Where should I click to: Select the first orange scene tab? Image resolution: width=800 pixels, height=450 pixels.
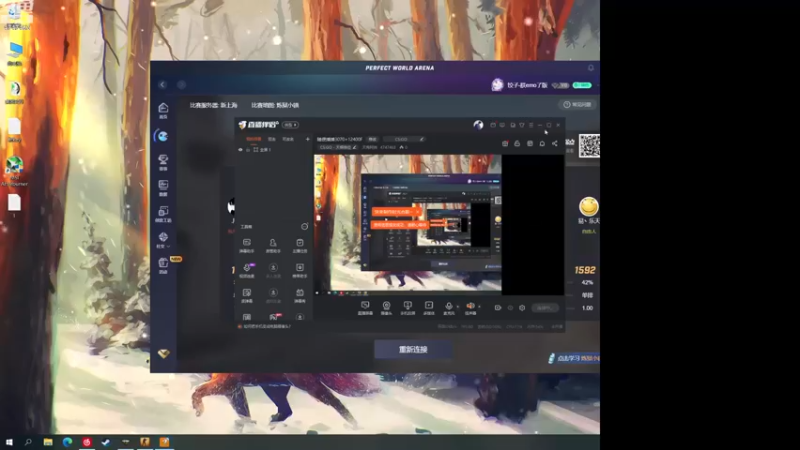click(254, 139)
